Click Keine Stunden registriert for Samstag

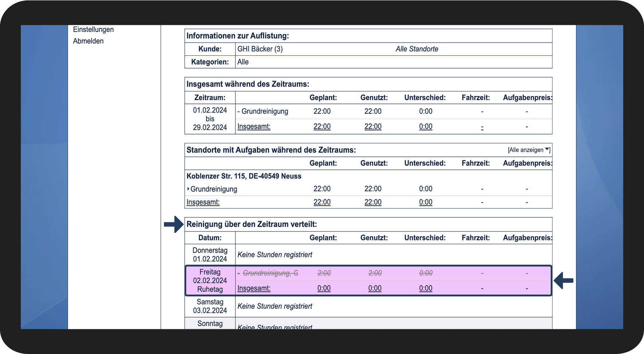[x=275, y=306]
